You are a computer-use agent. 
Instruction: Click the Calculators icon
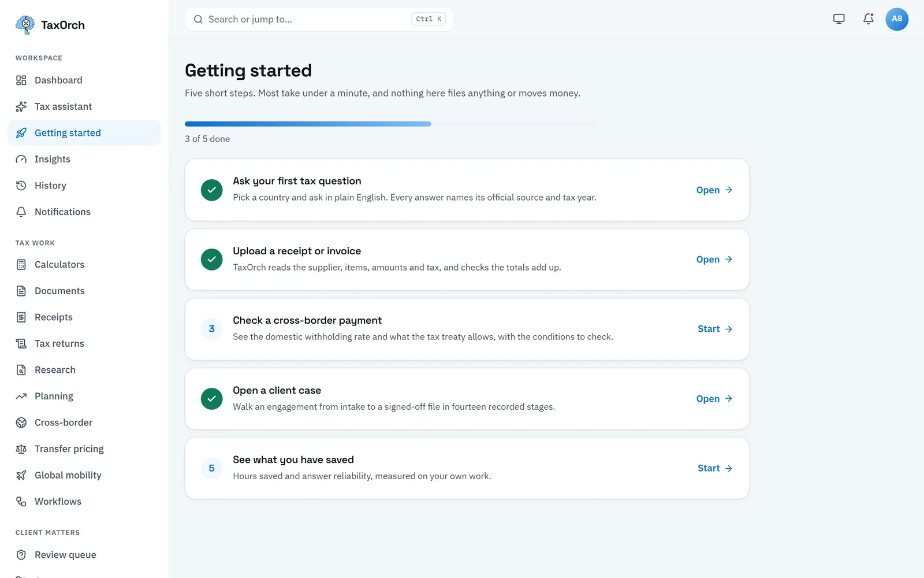21,265
